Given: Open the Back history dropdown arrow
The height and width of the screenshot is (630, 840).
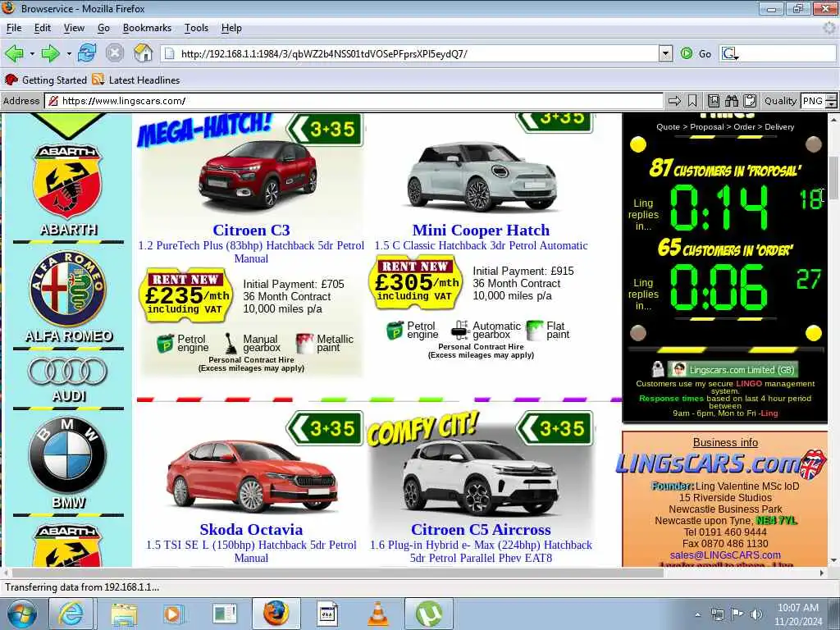Looking at the screenshot, I should (x=32, y=54).
